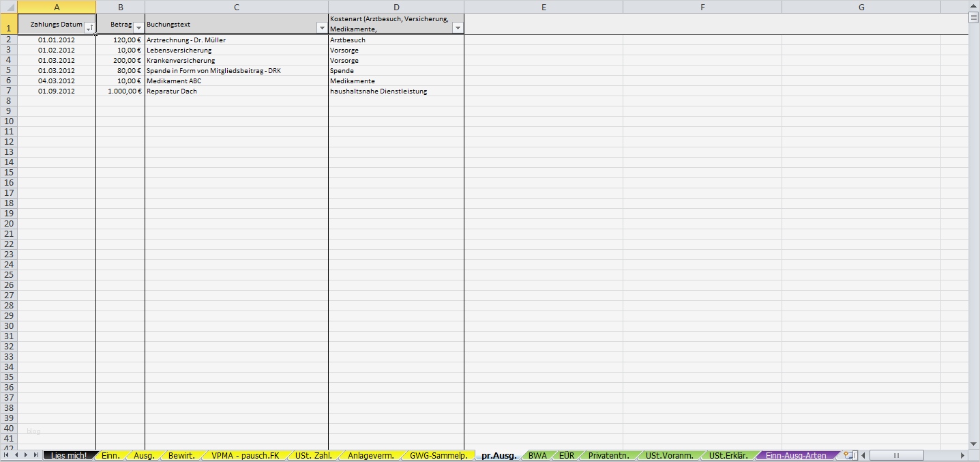
Task: Open the EÜR worksheet tab
Action: pos(567,454)
